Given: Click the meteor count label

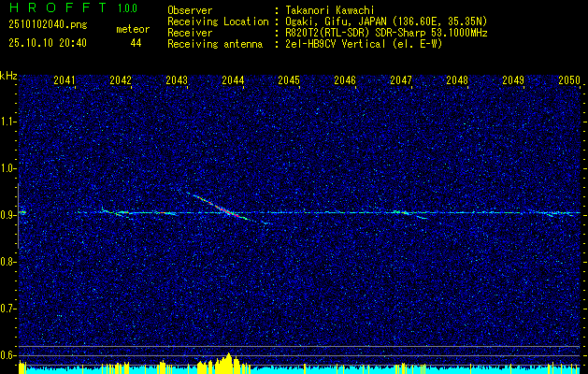Looking at the screenshot, I should (133, 29).
